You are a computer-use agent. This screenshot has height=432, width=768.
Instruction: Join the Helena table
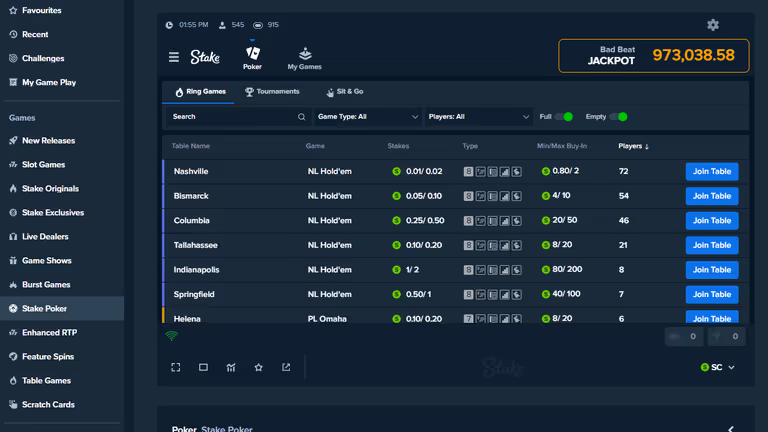[712, 317]
